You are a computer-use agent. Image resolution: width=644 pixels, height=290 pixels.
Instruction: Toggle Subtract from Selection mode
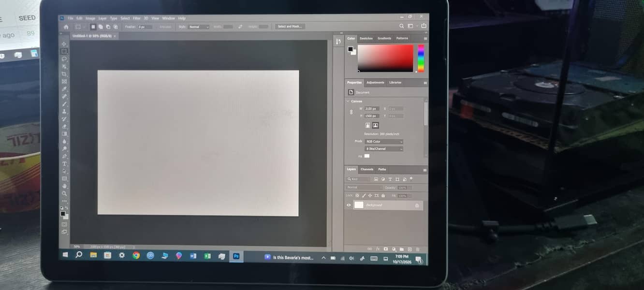click(108, 27)
